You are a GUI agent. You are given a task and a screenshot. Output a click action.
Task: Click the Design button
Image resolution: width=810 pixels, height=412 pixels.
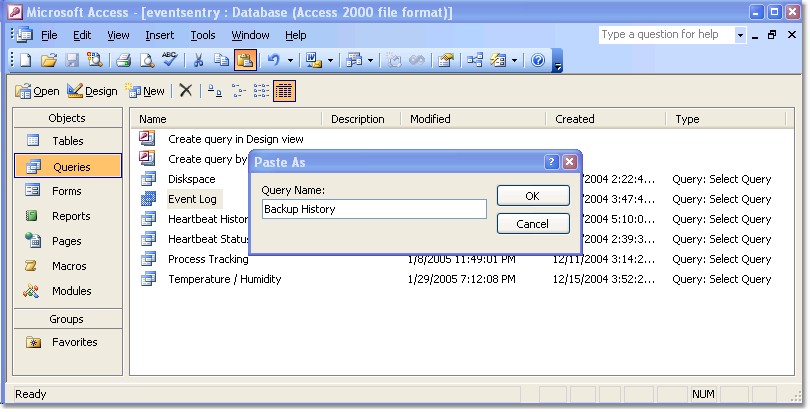[x=92, y=91]
